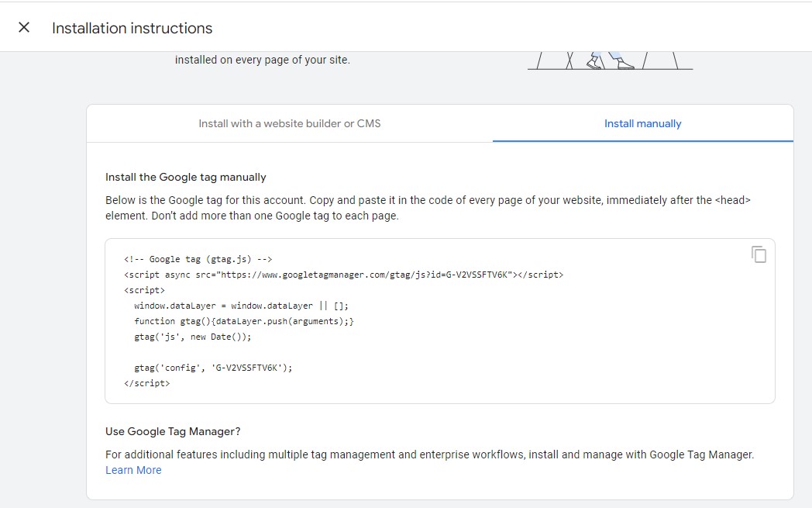Switch to Install with a website builder tab
This screenshot has height=508, width=812.
pyautogui.click(x=290, y=123)
